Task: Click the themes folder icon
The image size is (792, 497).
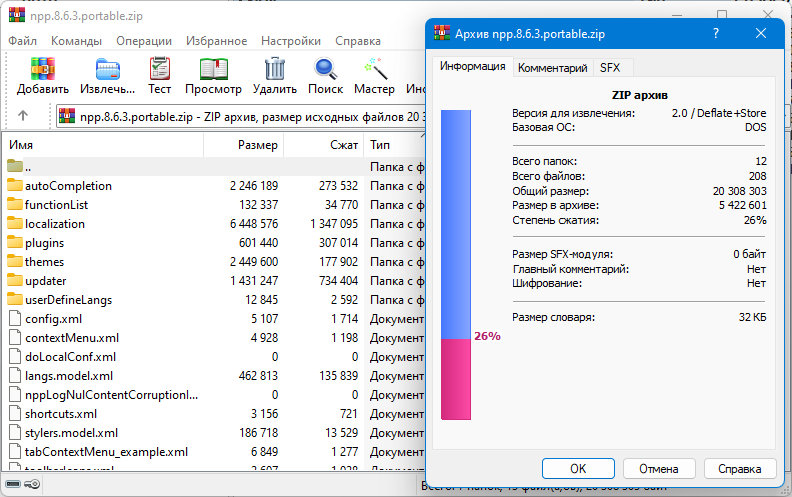Action: pyautogui.click(x=15, y=262)
